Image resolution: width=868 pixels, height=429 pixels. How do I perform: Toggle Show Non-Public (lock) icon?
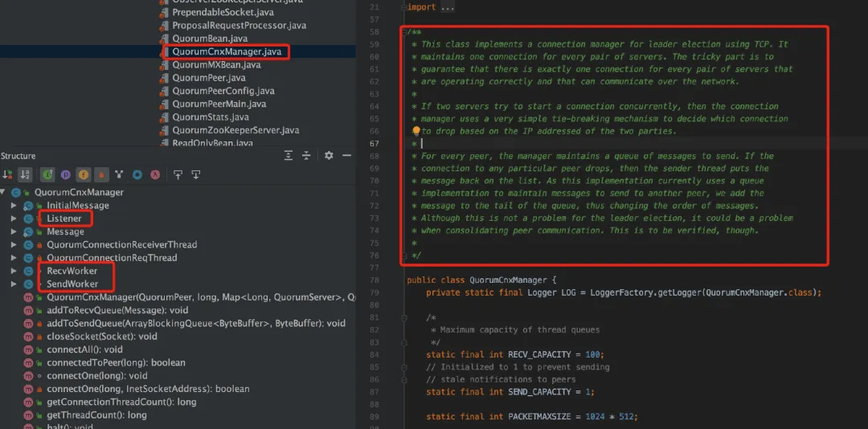[x=101, y=174]
